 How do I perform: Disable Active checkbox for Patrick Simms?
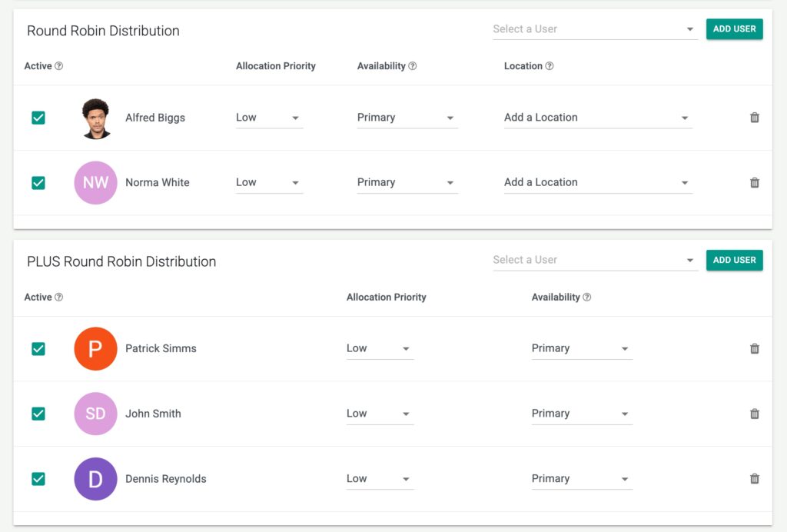pyautogui.click(x=38, y=349)
